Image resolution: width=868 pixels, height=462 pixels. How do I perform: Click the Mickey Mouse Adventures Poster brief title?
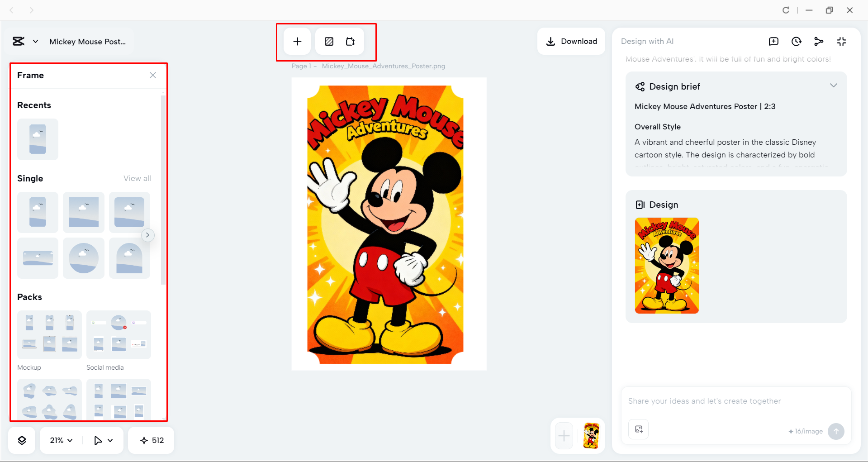tap(705, 106)
